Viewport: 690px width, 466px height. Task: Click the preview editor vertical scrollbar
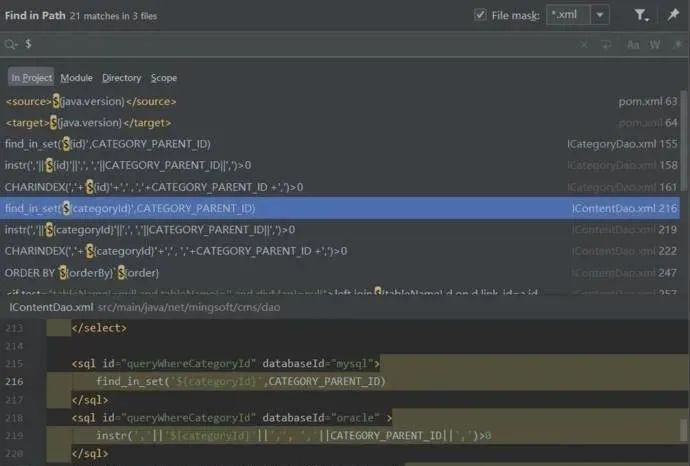pyautogui.click(x=684, y=429)
